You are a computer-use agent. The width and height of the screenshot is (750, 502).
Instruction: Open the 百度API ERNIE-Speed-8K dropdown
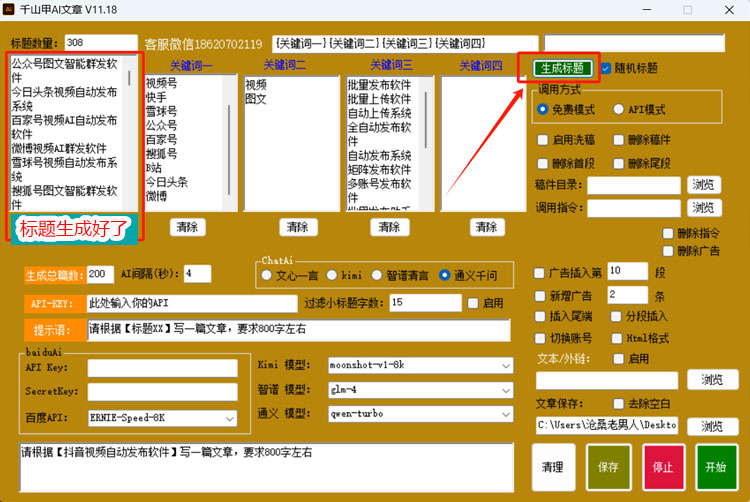(x=163, y=418)
